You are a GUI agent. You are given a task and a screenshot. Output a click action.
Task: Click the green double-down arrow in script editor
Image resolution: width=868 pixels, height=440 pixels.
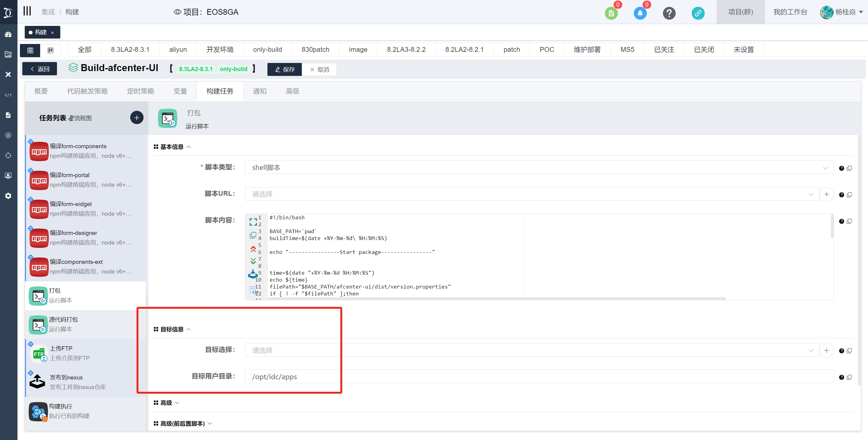pyautogui.click(x=253, y=261)
